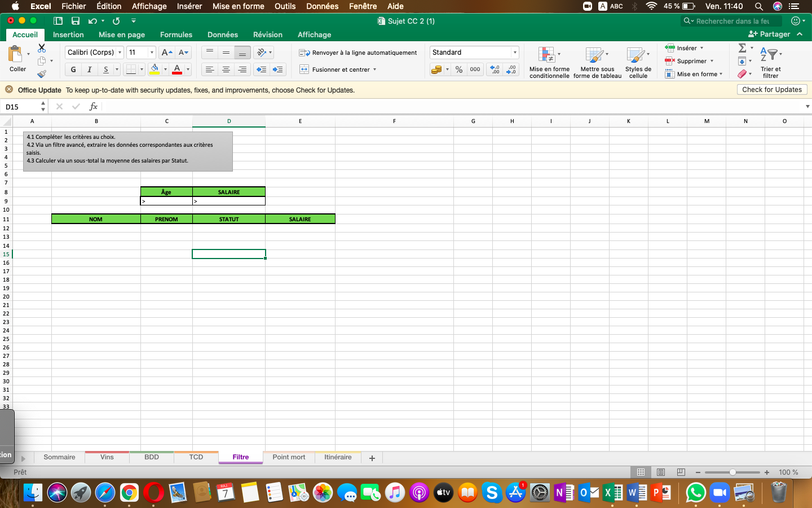This screenshot has width=812, height=508.
Task: Open the Formules ribbon tab
Action: (x=176, y=34)
